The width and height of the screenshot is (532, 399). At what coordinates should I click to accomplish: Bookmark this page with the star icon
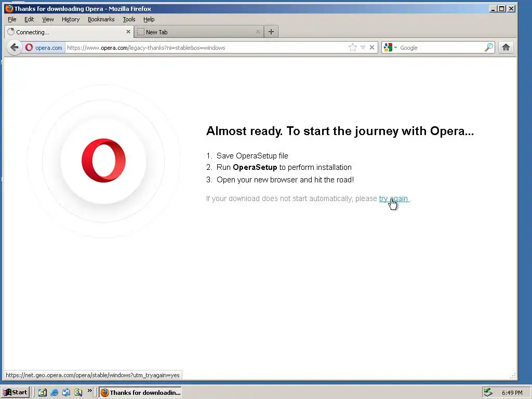tap(353, 47)
